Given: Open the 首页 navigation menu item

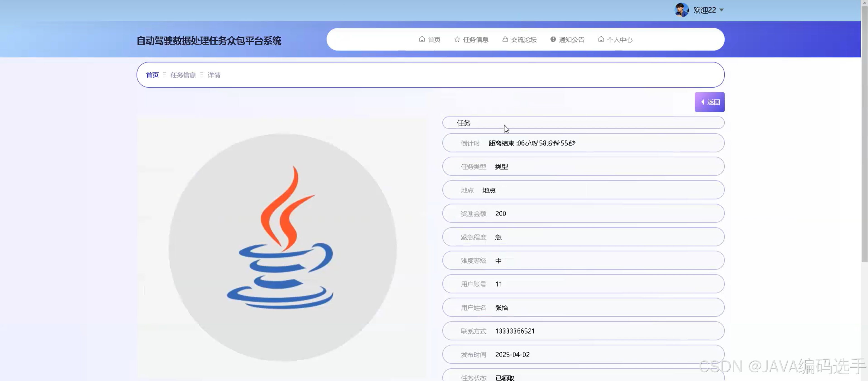Looking at the screenshot, I should (x=430, y=40).
